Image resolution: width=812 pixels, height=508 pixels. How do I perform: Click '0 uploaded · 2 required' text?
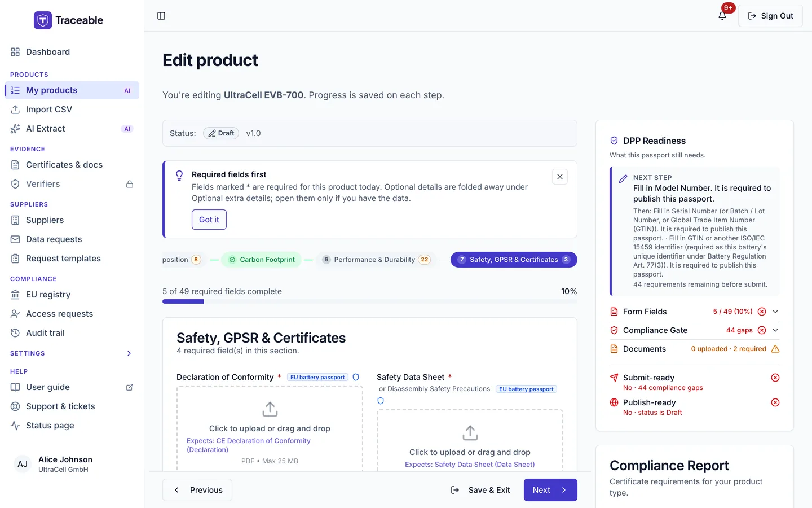tap(729, 349)
